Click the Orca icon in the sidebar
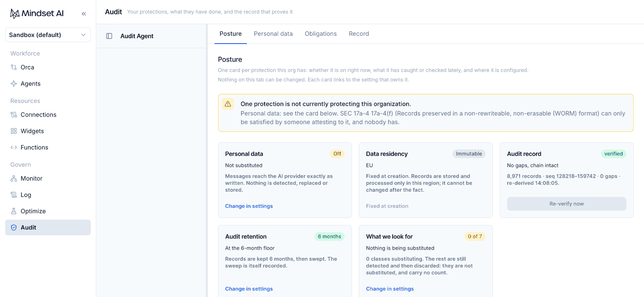 coord(14,67)
